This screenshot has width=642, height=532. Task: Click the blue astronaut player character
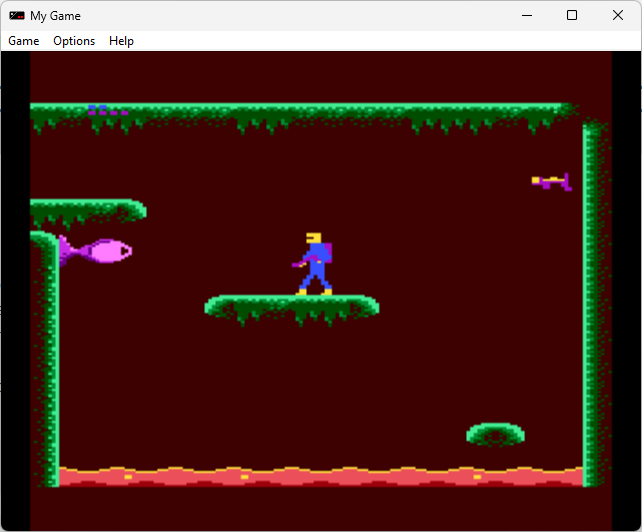click(316, 266)
